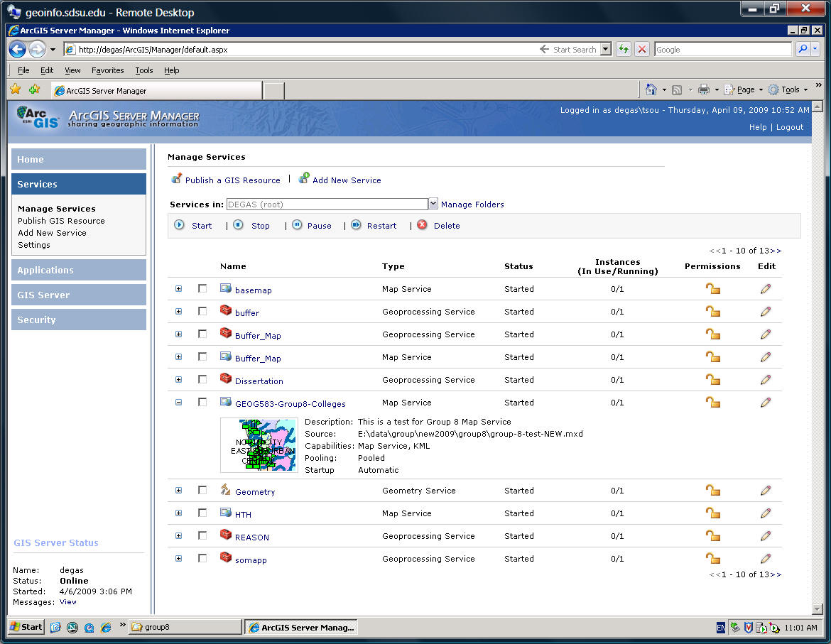This screenshot has height=644, width=831.
Task: Click the Pause icon in service toolbar
Action: click(298, 225)
